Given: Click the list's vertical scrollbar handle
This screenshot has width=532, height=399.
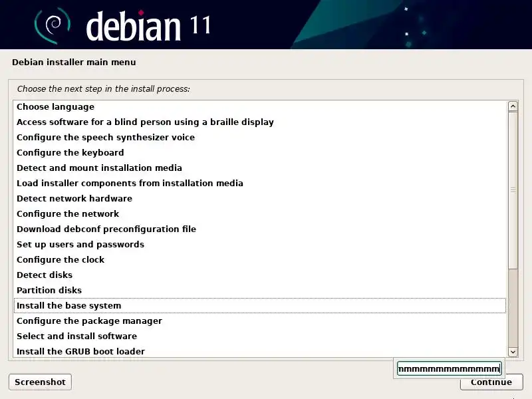Looking at the screenshot, I should coord(513,190).
